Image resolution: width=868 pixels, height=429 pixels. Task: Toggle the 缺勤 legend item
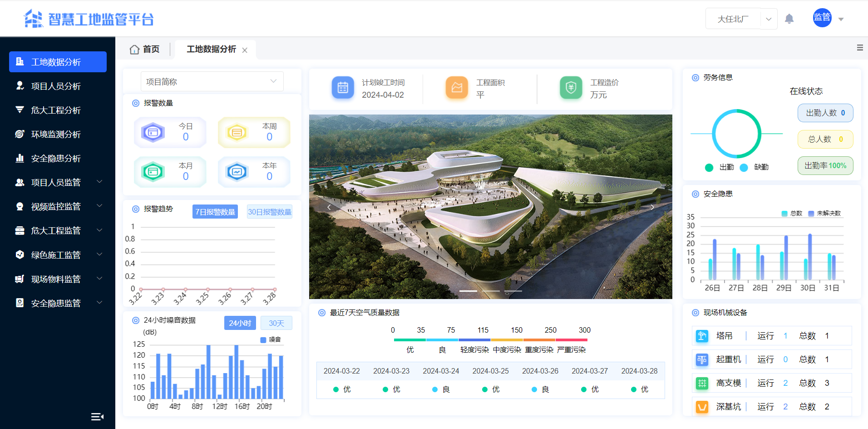(x=754, y=167)
